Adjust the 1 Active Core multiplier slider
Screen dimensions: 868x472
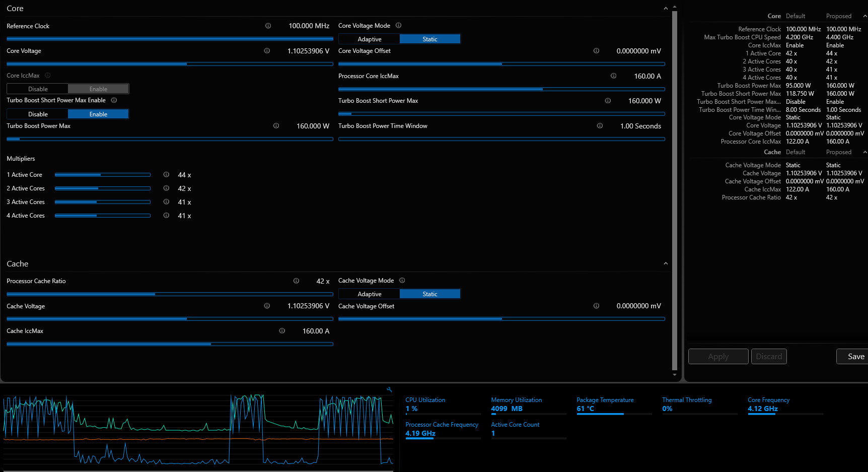pos(103,175)
